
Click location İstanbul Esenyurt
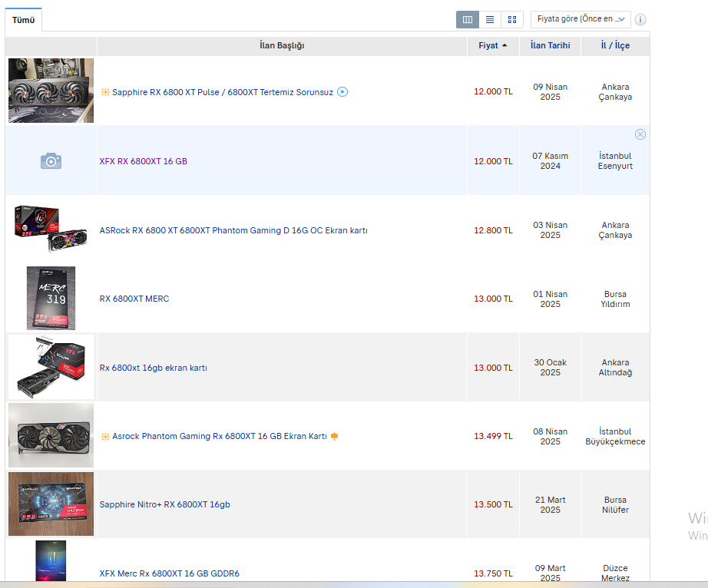click(x=615, y=161)
